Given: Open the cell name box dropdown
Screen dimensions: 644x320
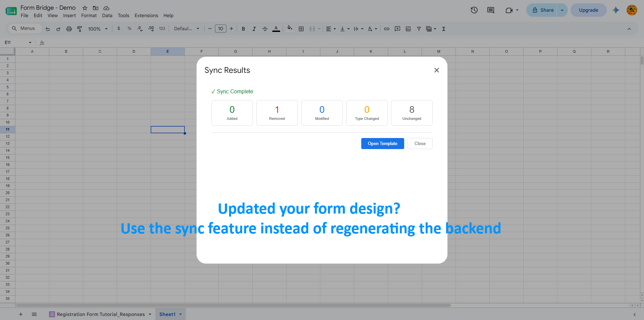Looking at the screenshot, I should (30, 43).
